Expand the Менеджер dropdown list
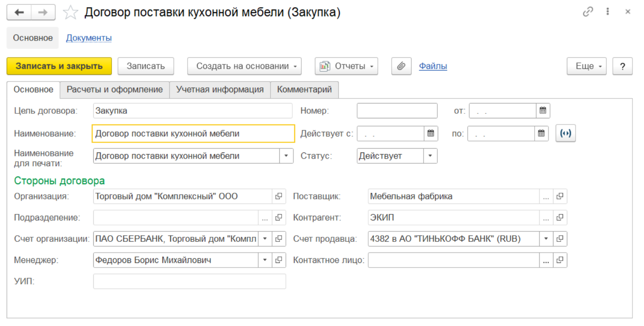The width and height of the screenshot is (644, 326). point(265,260)
